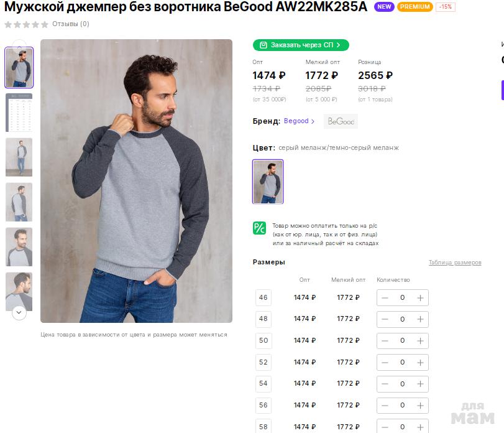504x433 pixels.
Task: Select the gray melange color swatch
Action: pos(268,182)
